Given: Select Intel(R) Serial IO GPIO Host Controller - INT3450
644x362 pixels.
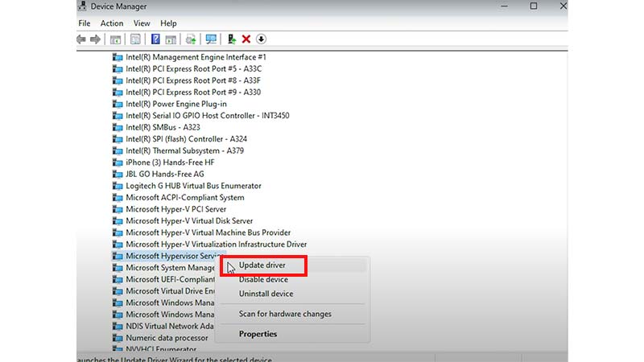Looking at the screenshot, I should 208,116.
